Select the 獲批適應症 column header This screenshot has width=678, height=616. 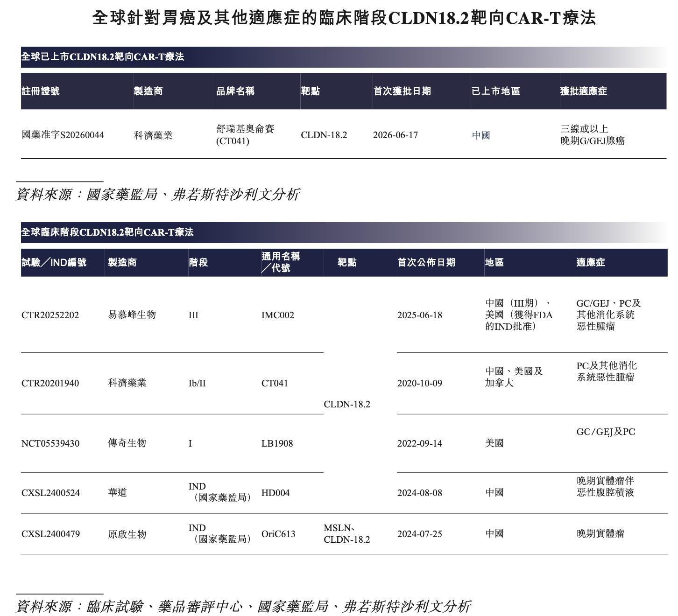point(584,91)
